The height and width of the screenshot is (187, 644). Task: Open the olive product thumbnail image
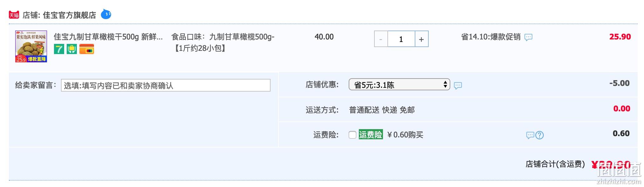pos(31,46)
